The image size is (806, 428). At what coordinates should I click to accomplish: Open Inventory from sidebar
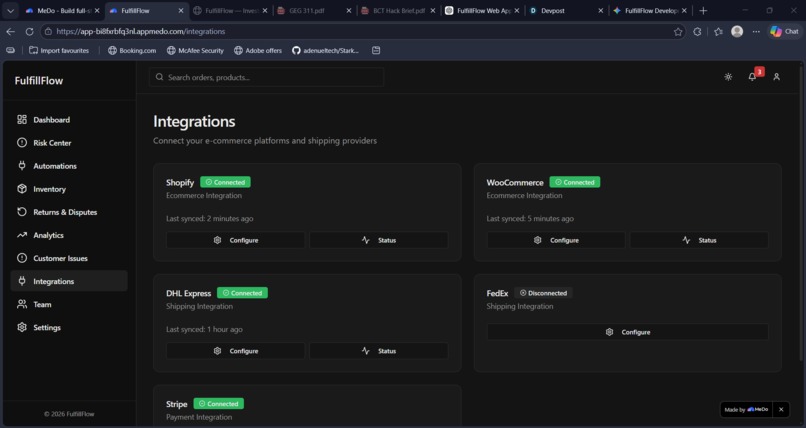[69, 189]
